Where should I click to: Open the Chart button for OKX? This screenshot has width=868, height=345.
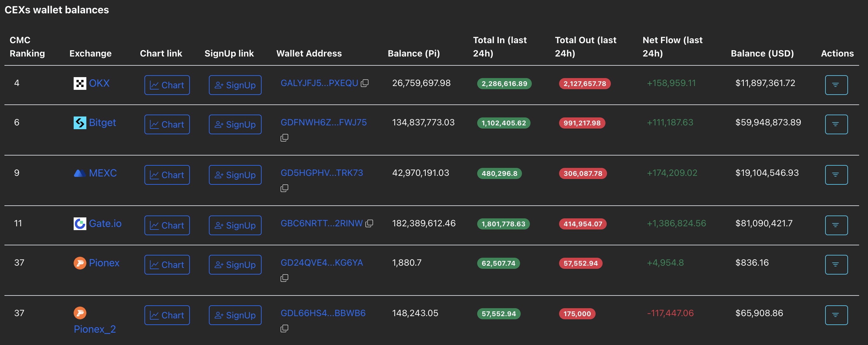click(167, 85)
